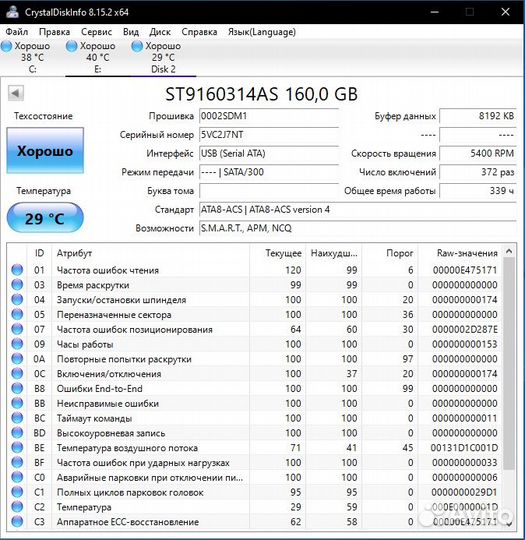Image resolution: width=525 pixels, height=540 pixels.
Task: Select the row Часы работы
Action: coord(255,344)
